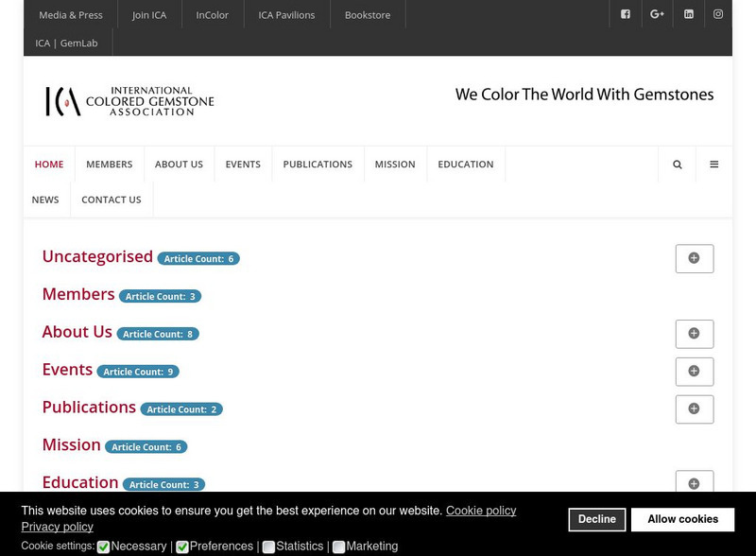Toggle the Preferences cookies checkbox

(x=182, y=547)
